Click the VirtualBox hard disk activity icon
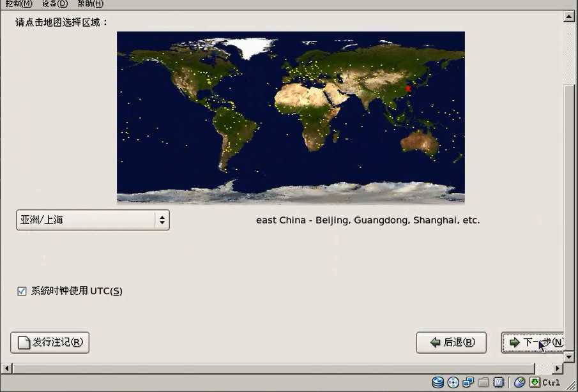578x392 pixels. [x=437, y=382]
